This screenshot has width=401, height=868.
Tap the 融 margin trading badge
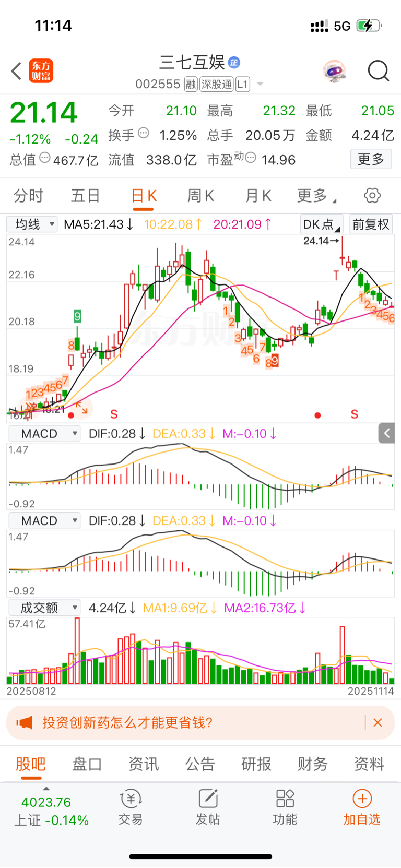point(191,85)
